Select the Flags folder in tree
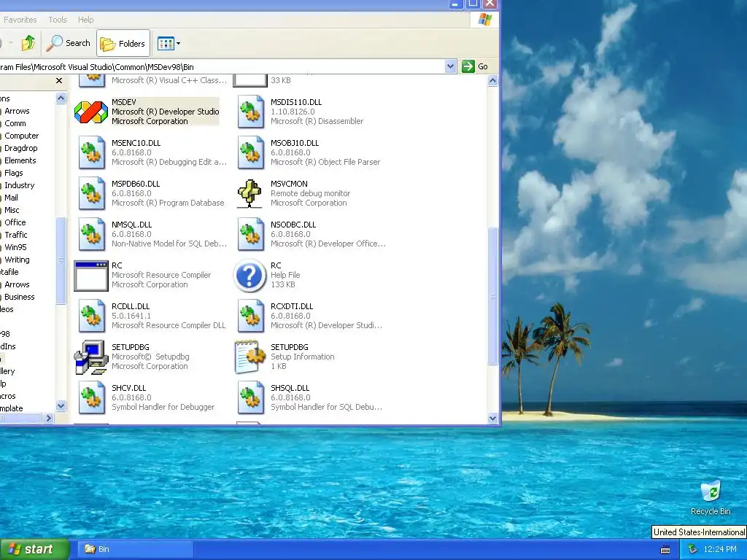747x560 pixels. coord(13,173)
